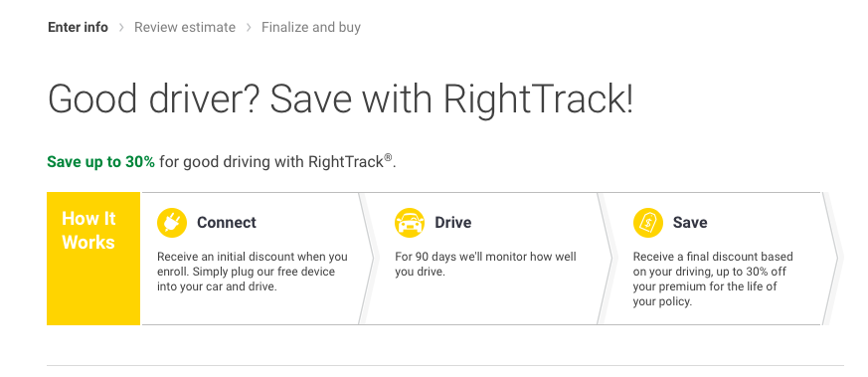This screenshot has height=377, width=868.
Task: Click the Save heading
Action: coord(690,223)
